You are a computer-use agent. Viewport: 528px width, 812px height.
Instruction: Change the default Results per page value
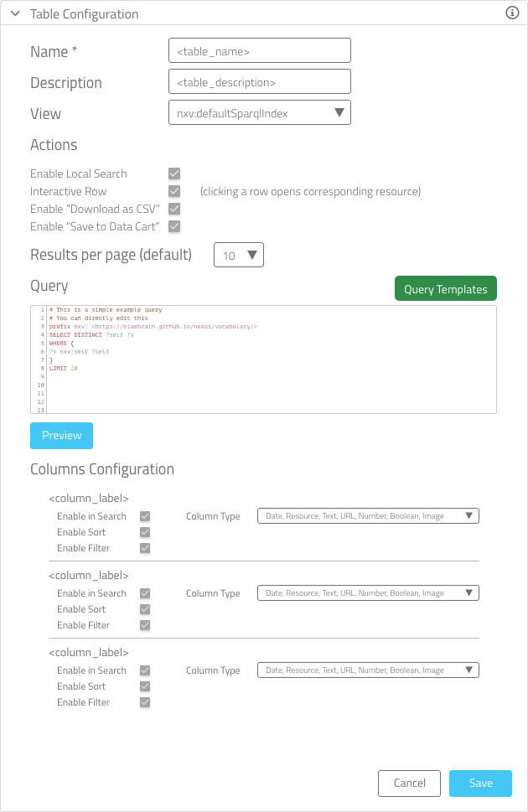click(239, 254)
